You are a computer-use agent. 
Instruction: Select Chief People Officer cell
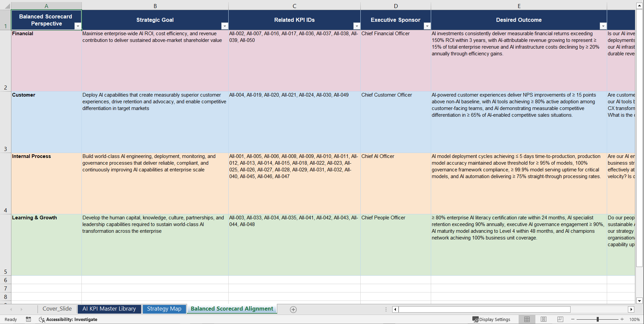(x=396, y=245)
